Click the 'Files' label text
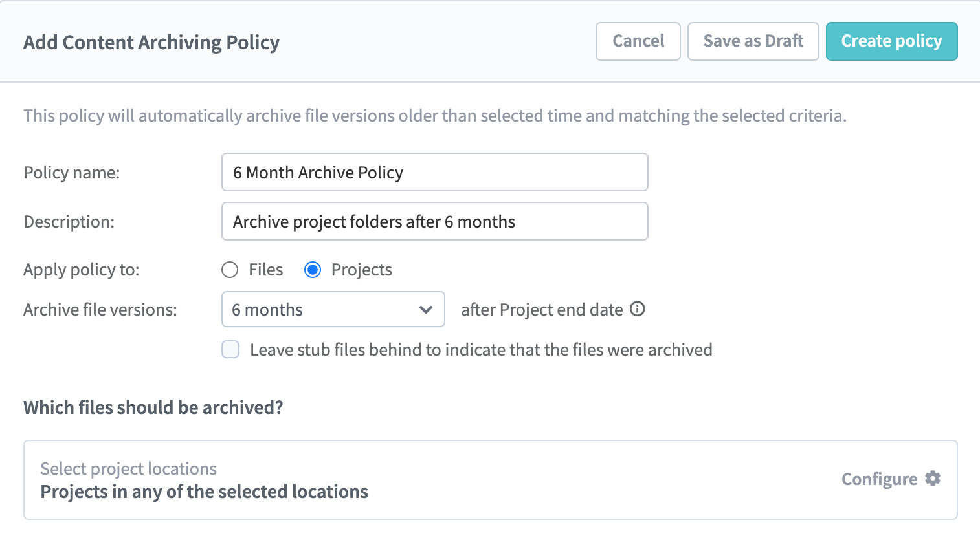The width and height of the screenshot is (980, 551). click(266, 270)
